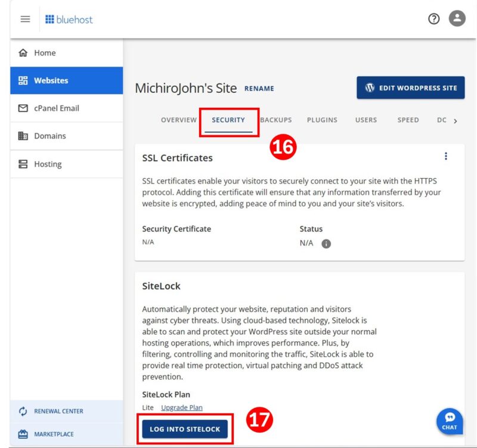477x448 pixels.
Task: Switch to the Backups tab
Action: 276,120
